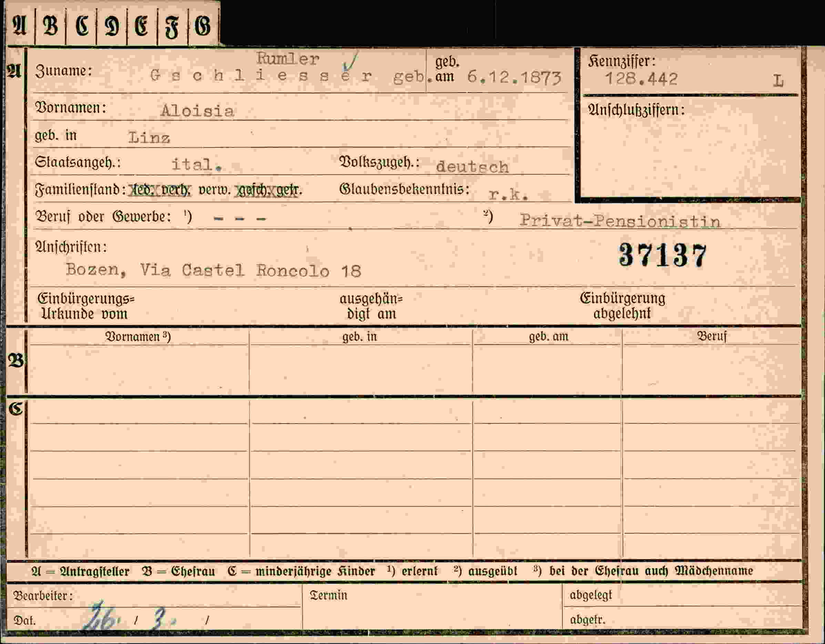Click the abgefr. label
825x644 pixels.
[x=588, y=620]
